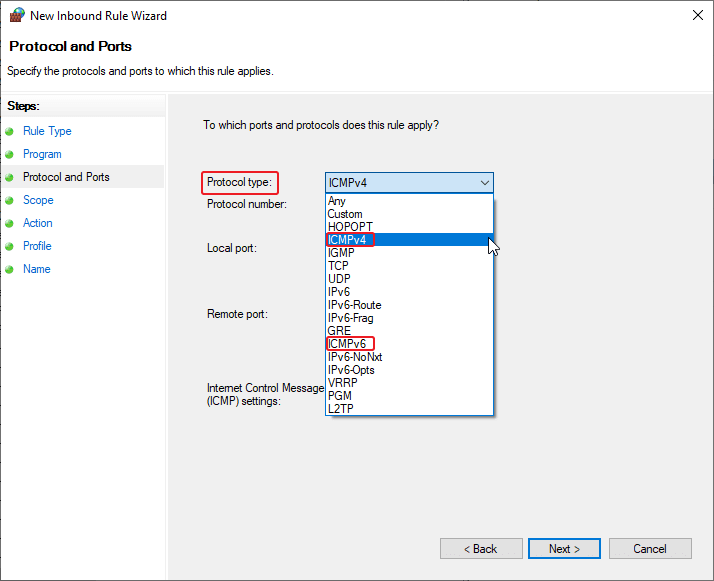The width and height of the screenshot is (714, 581).
Task: Click the green bullet beside Rule Type
Action: [10, 131]
